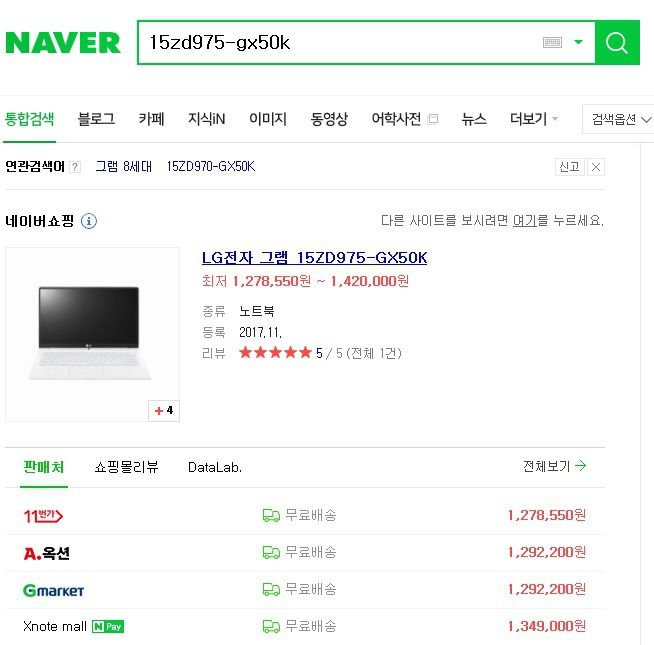The image size is (654, 645).
Task: Open the 뉴스 tab
Action: point(474,119)
